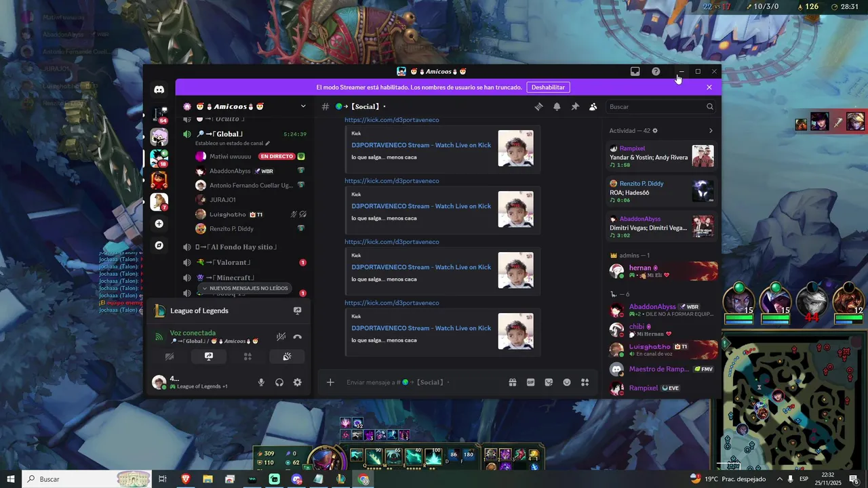Open the first kick.com/d3portaveneco link
Image resolution: width=868 pixels, height=488 pixels.
[392, 120]
